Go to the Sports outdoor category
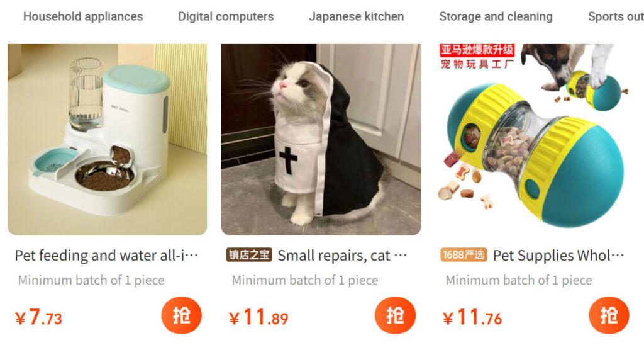The image size is (644, 345). tap(616, 16)
